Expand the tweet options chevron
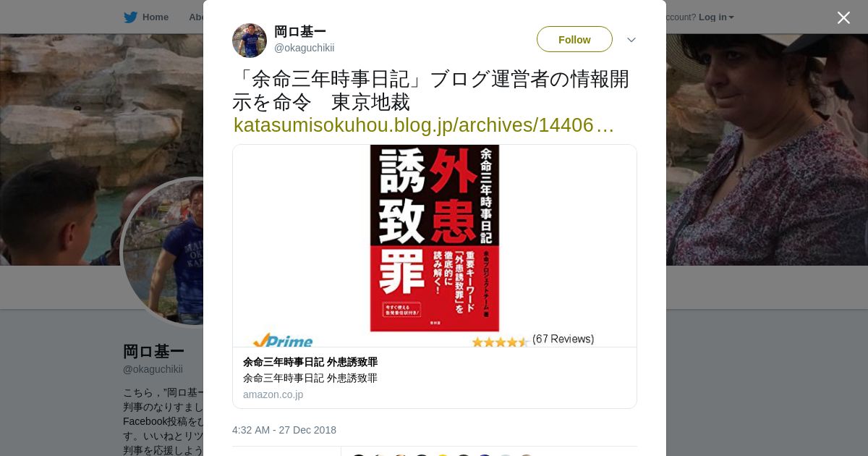 click(x=631, y=40)
